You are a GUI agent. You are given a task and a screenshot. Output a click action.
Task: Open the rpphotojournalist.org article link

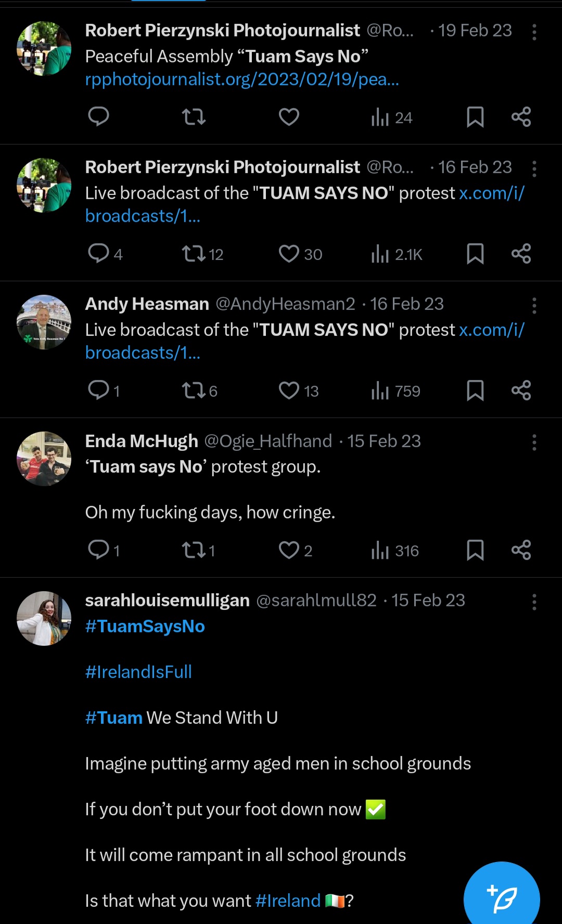[242, 80]
